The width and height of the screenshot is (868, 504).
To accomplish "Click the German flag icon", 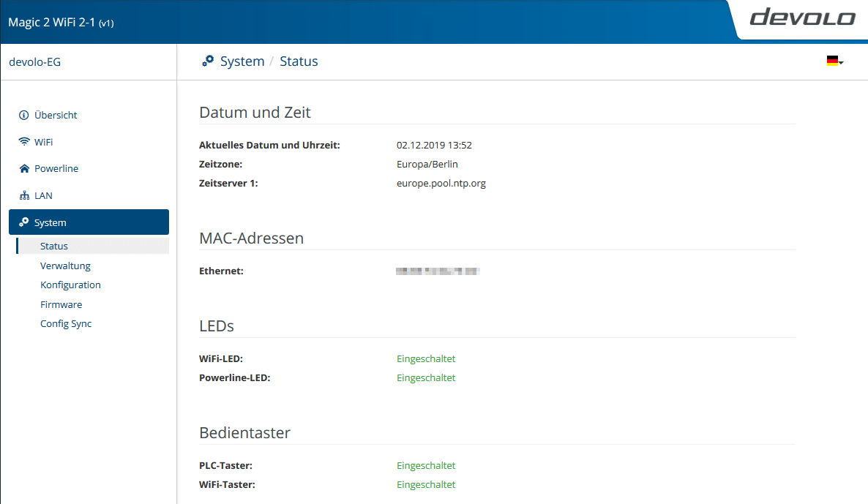I will tap(832, 61).
